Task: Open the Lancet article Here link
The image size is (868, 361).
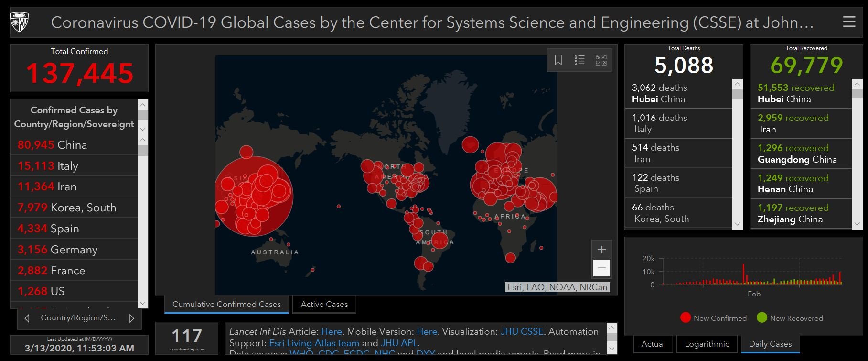Action: [x=332, y=331]
